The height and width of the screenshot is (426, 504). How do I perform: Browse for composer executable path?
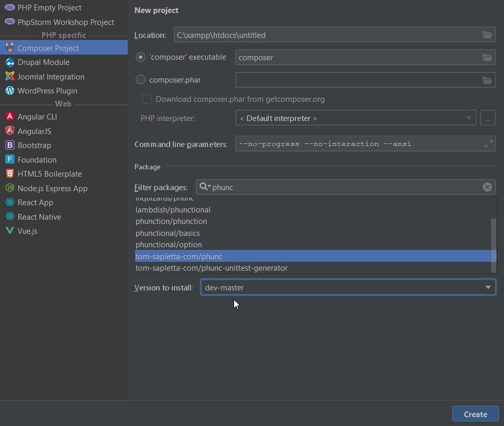(x=487, y=58)
